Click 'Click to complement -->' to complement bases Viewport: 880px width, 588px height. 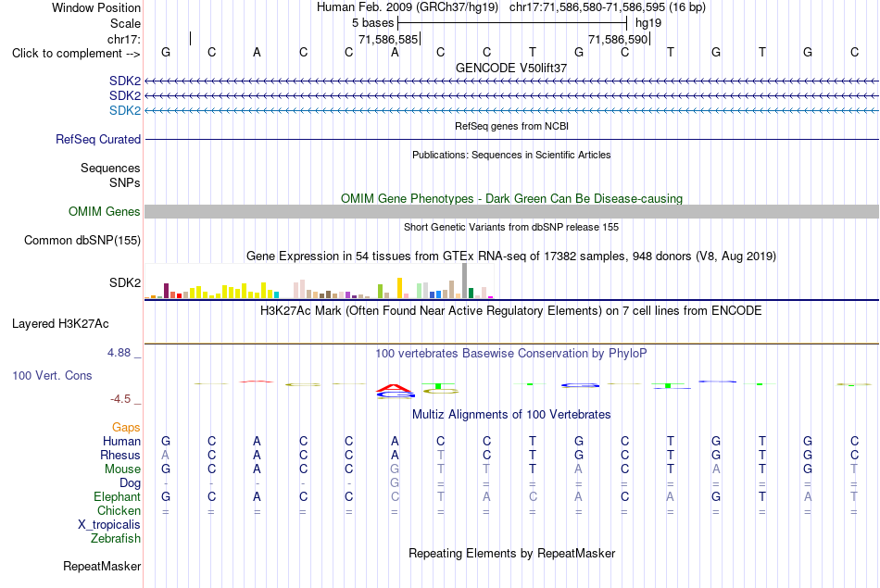[76, 54]
